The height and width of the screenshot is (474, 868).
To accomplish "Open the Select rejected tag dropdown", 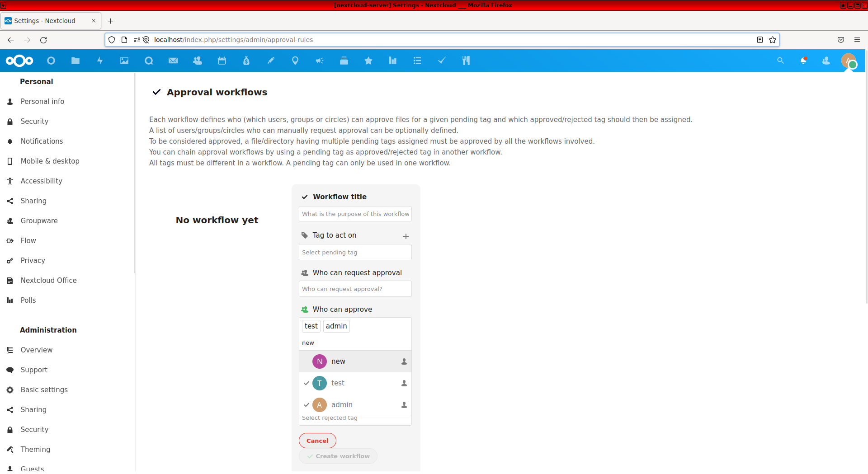I will pos(355,418).
